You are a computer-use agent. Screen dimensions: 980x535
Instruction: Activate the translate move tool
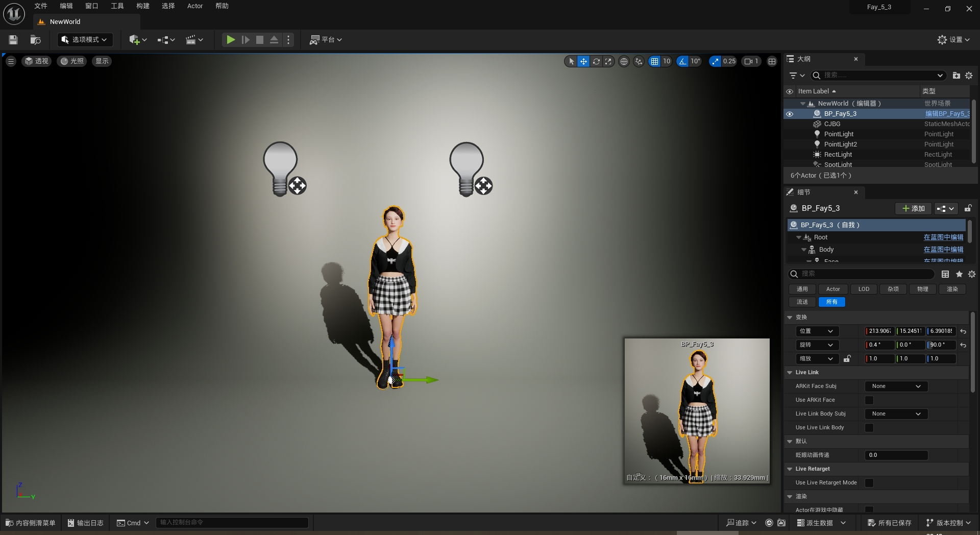(x=583, y=61)
